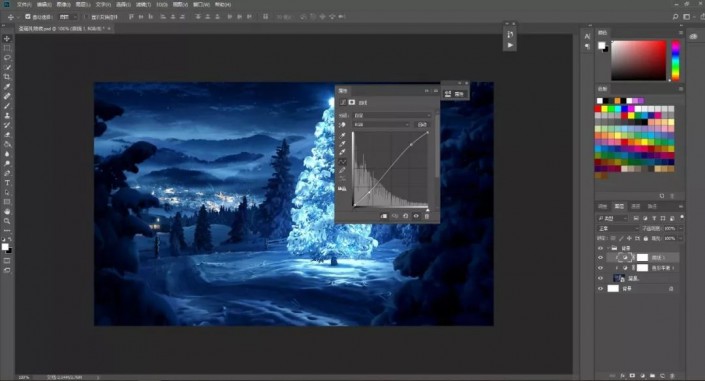Collapse the layer group folder arrow
The image size is (705, 381).
point(608,248)
